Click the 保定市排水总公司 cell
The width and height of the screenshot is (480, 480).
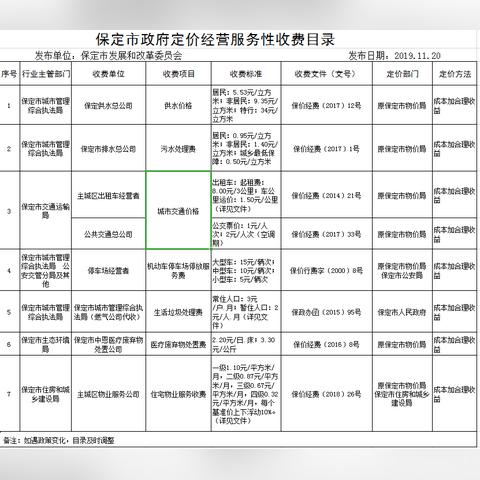[x=108, y=148]
